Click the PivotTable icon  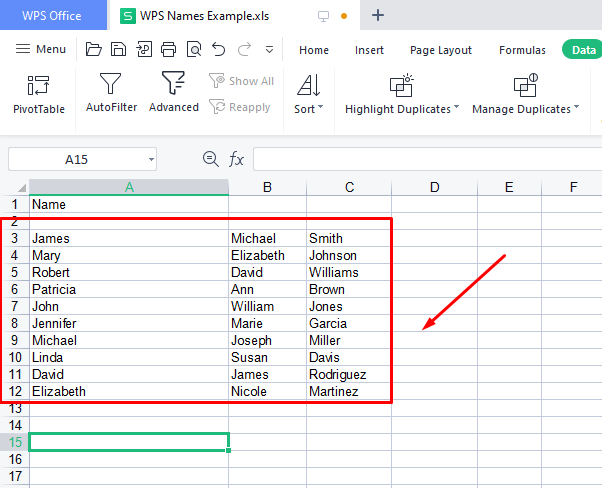pyautogui.click(x=38, y=85)
